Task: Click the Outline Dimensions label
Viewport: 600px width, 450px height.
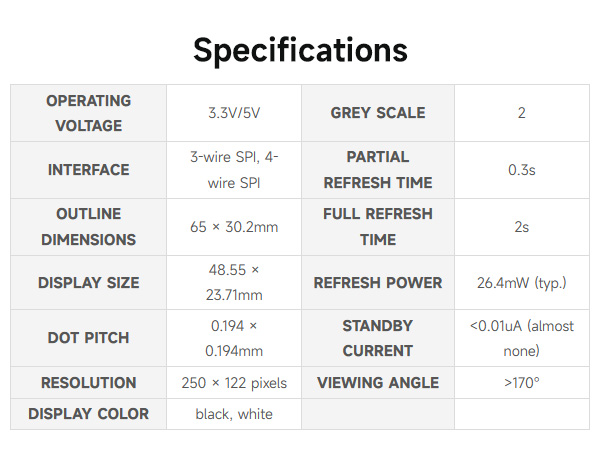Action: point(89,227)
